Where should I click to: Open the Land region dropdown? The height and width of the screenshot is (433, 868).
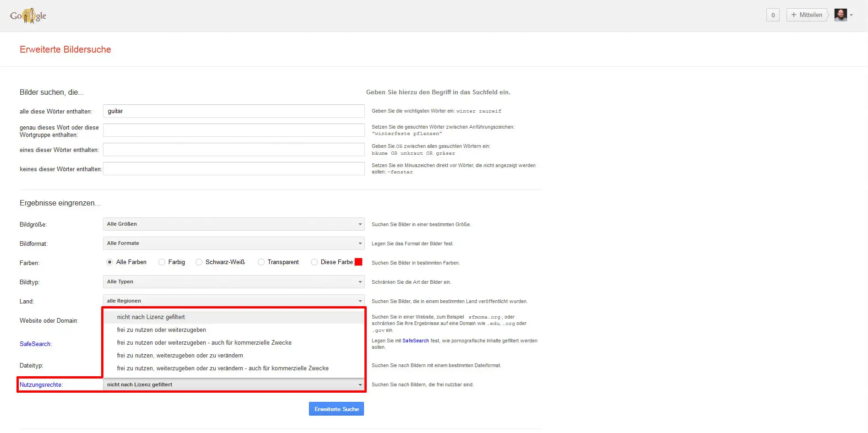(x=234, y=301)
